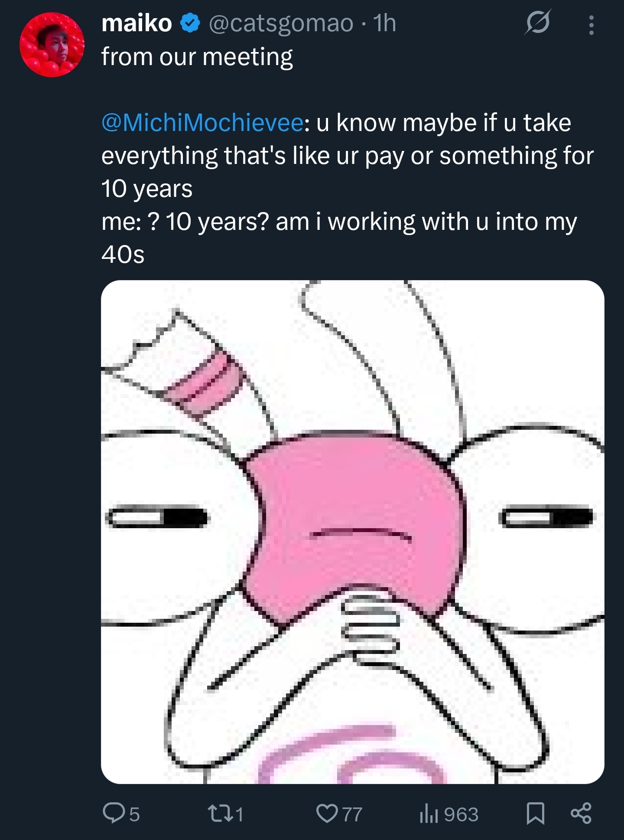Open tweet by clicking 'from our meeting' text
The width and height of the screenshot is (624, 840).
[x=197, y=57]
